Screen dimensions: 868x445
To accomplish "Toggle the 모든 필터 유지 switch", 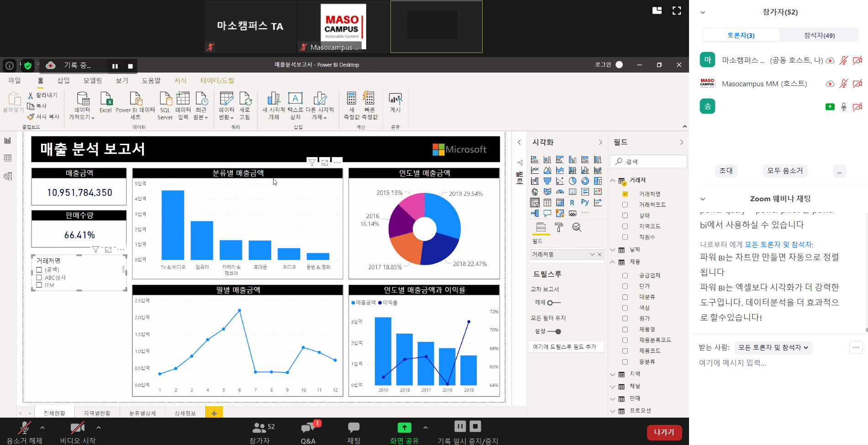I will tap(554, 331).
